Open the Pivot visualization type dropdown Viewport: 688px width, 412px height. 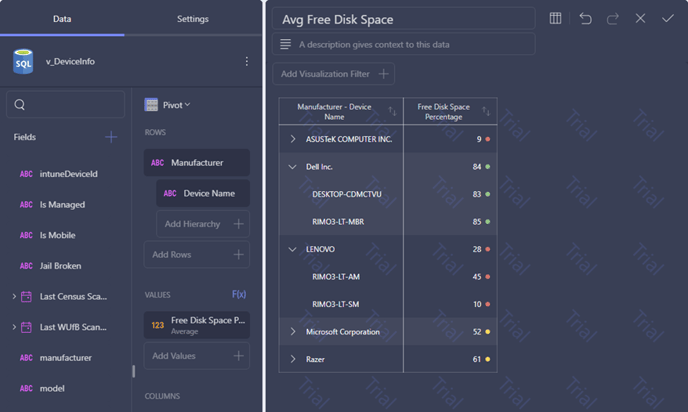click(x=168, y=105)
